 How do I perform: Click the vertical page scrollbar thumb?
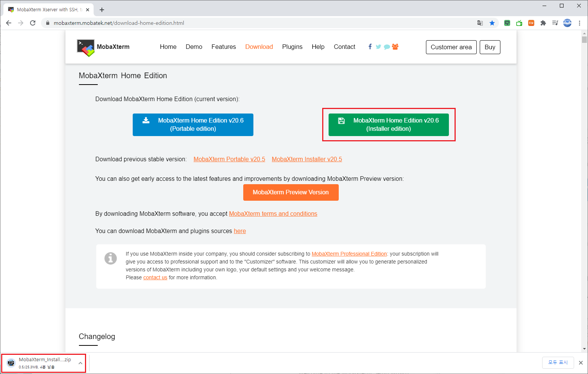pyautogui.click(x=584, y=39)
